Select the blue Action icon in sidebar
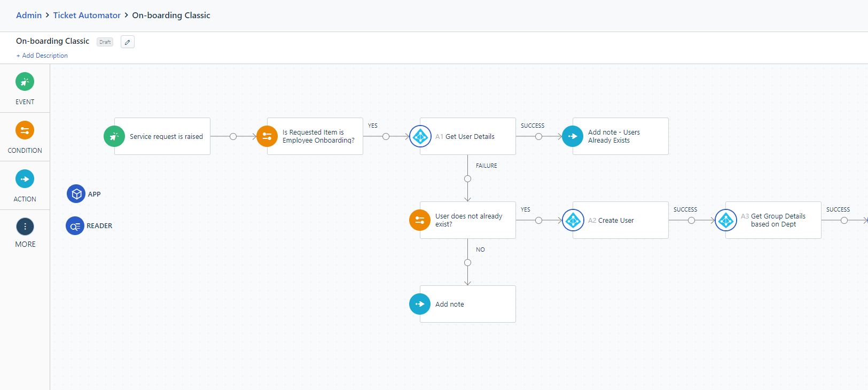This screenshot has width=868, height=390. [25, 179]
